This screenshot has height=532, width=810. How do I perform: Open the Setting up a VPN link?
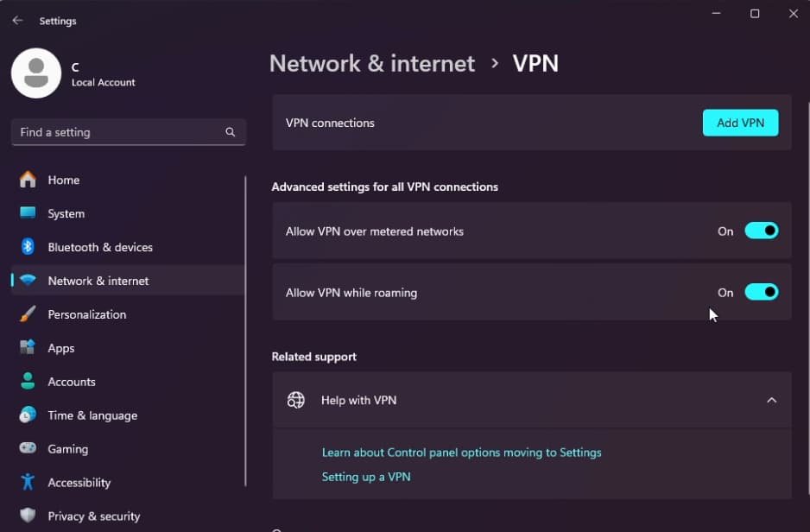click(366, 477)
